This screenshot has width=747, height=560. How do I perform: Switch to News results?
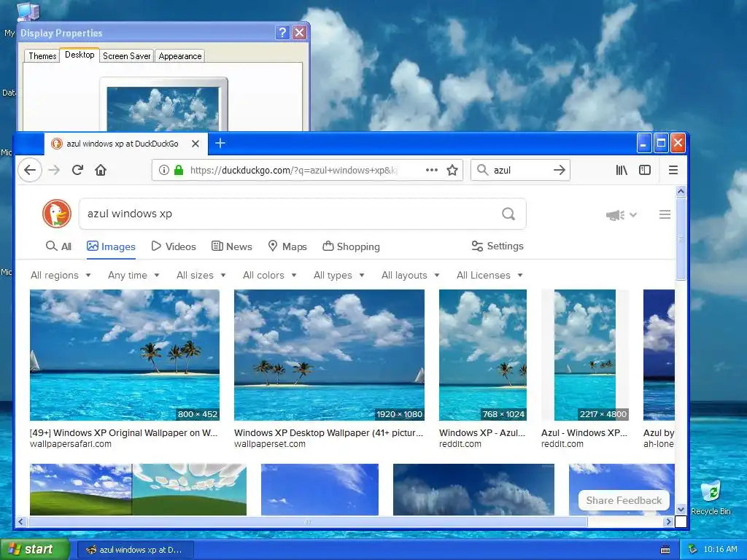pyautogui.click(x=231, y=246)
